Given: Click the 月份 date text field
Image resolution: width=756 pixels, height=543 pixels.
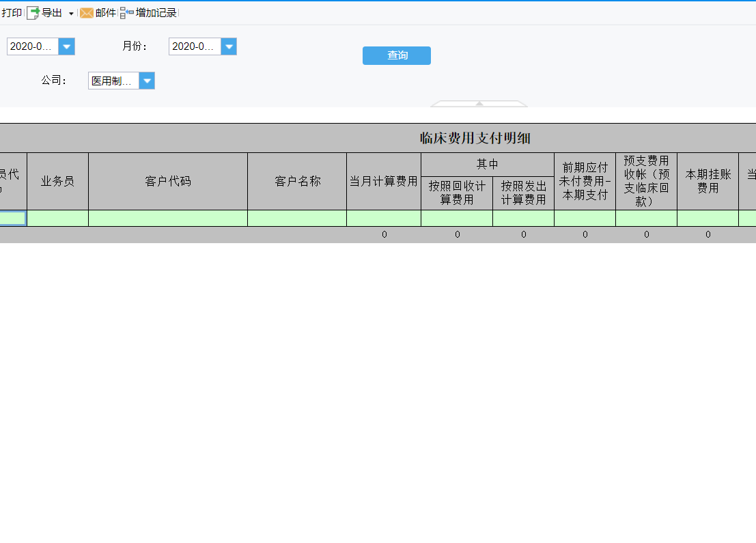Looking at the screenshot, I should coord(195,46).
